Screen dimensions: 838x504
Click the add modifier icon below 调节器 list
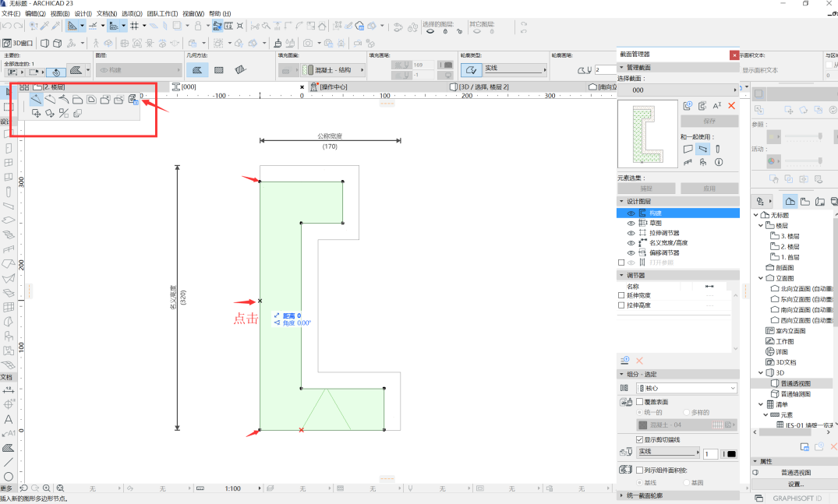click(x=624, y=361)
